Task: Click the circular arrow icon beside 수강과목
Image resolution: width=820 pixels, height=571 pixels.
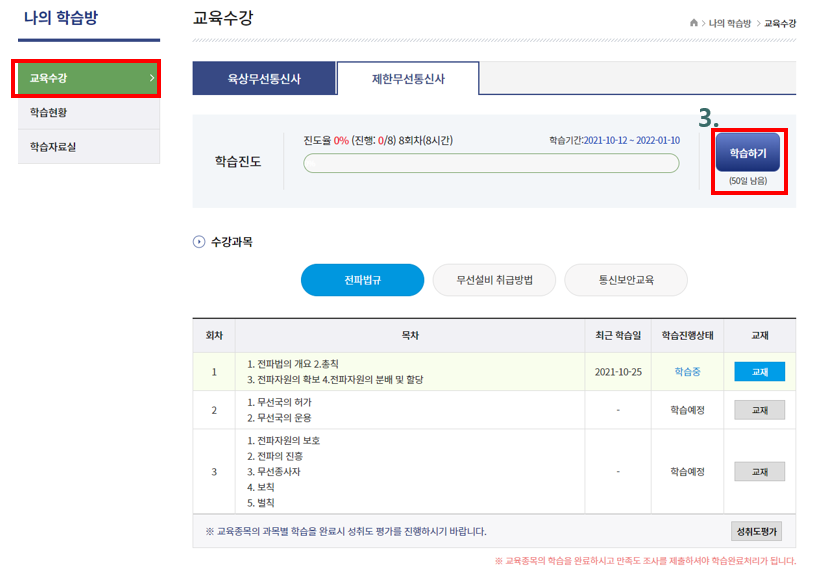Action: click(x=198, y=242)
